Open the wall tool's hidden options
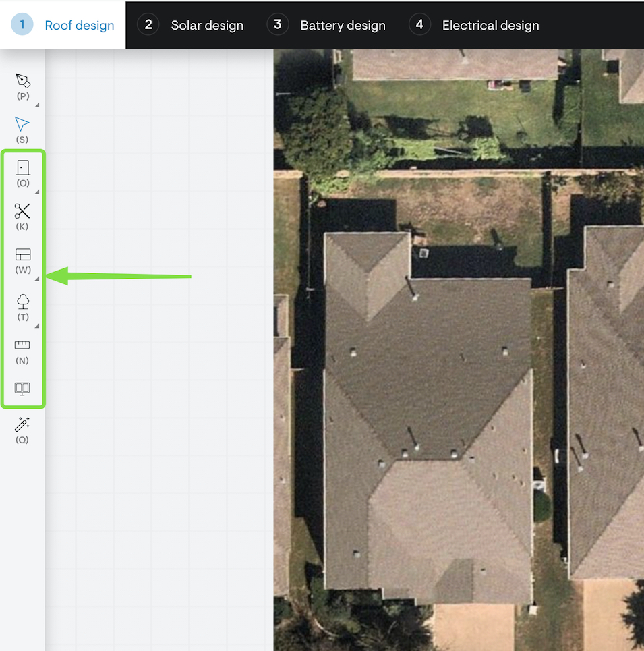 [37, 277]
